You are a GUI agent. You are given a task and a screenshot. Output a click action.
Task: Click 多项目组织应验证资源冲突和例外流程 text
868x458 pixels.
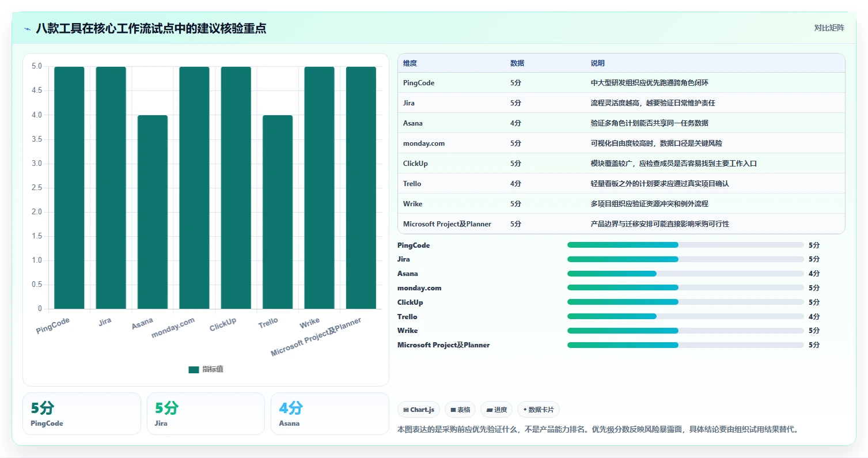click(x=650, y=204)
